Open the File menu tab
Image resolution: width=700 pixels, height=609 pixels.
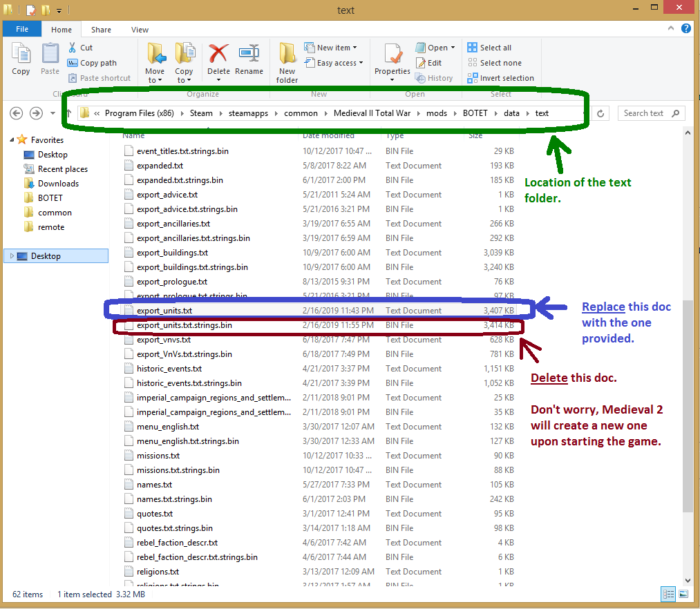(x=21, y=30)
